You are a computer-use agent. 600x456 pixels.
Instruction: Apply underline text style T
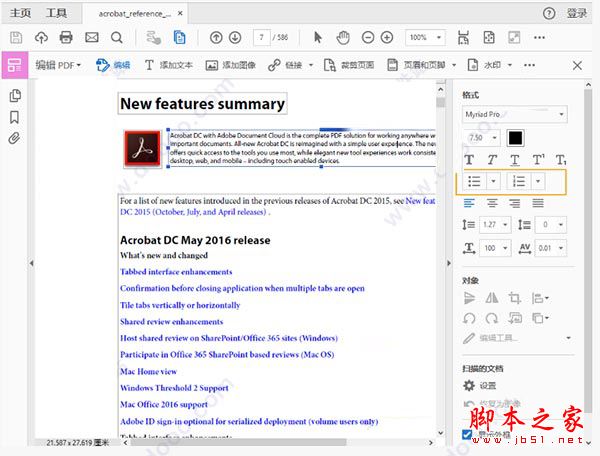point(515,160)
